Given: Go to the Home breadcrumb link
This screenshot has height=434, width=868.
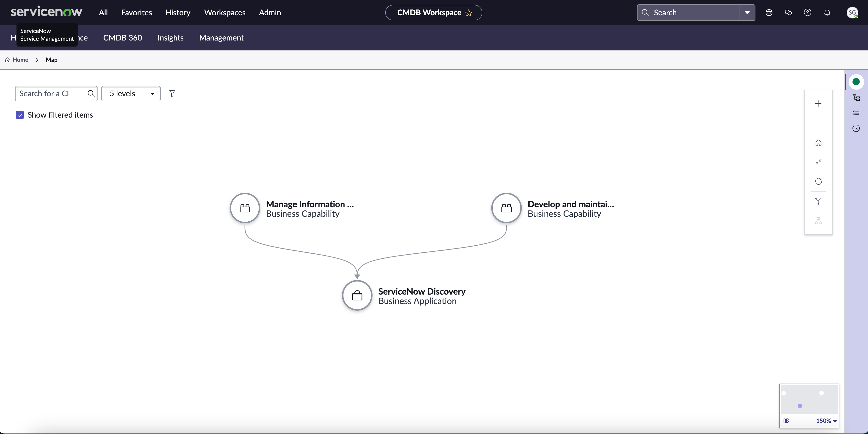Looking at the screenshot, I should [x=17, y=60].
